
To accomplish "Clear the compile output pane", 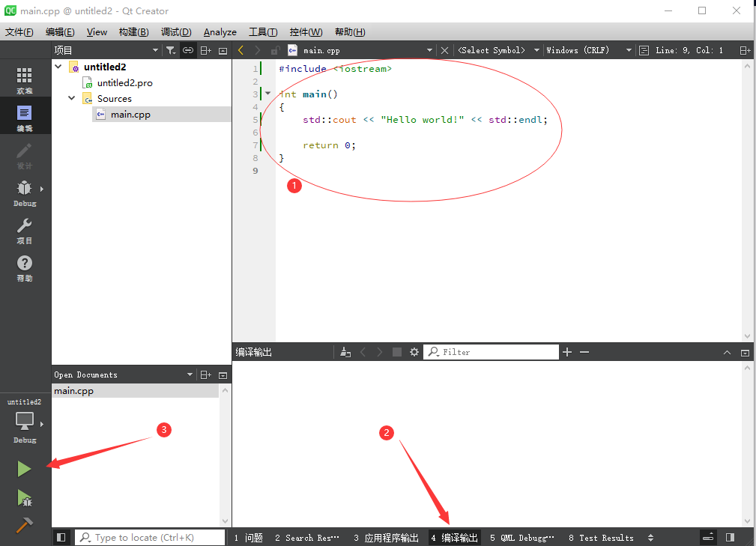I will [345, 352].
